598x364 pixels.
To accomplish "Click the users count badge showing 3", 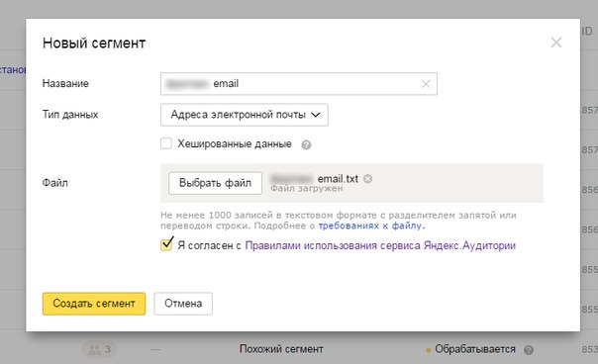I will (x=100, y=349).
